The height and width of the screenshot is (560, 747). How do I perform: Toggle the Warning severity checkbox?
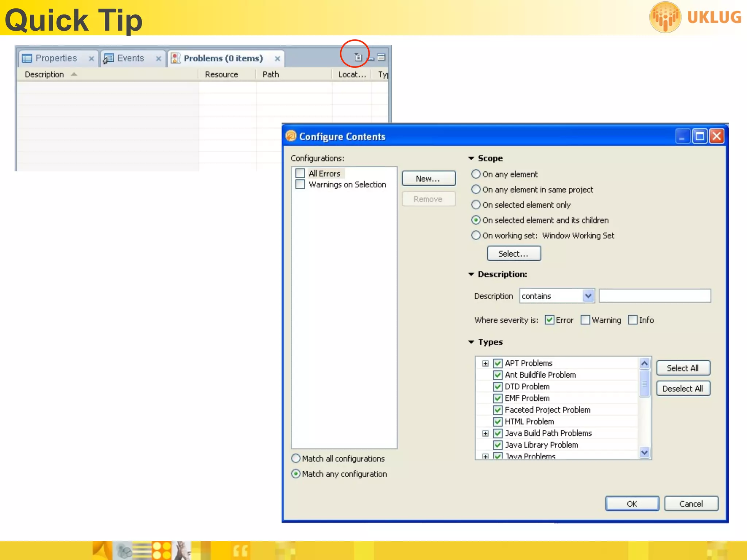click(585, 320)
